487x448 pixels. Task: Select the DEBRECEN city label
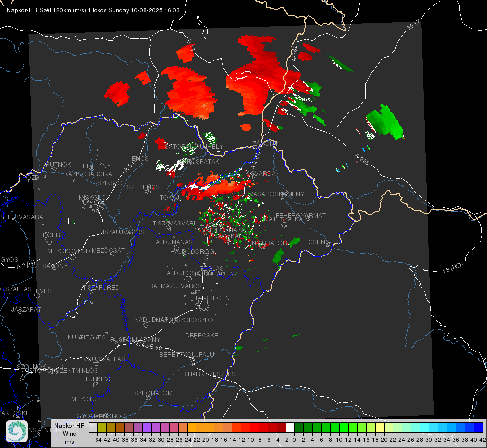[x=213, y=298]
